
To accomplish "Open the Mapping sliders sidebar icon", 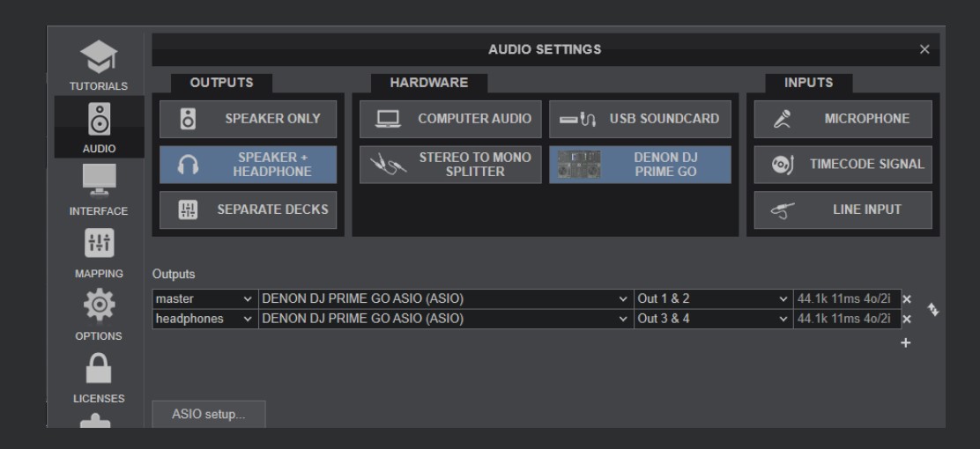I will coord(99,251).
